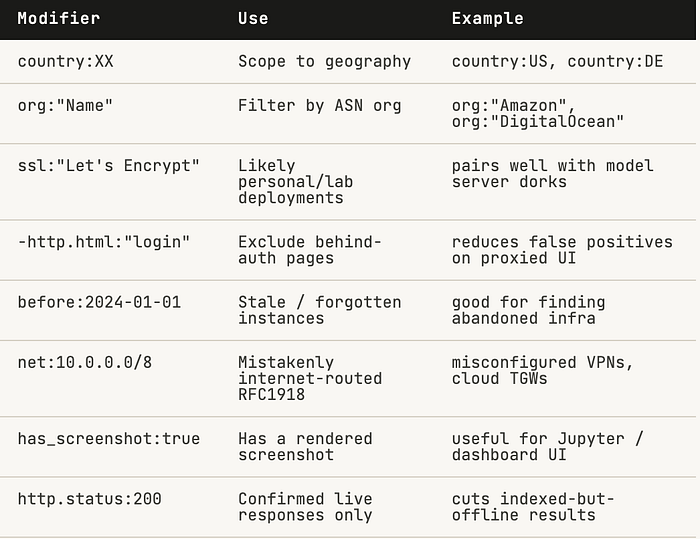Screen dimensions: 700x539
Task: Select the country:XX modifier cell
Action: (x=66, y=62)
